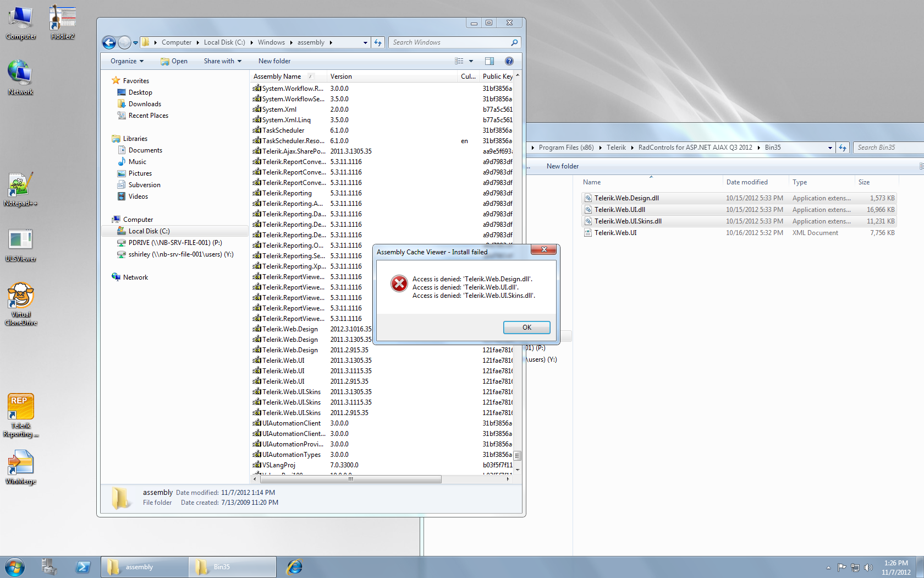Launch ULSViewer from the desktop
924x578 pixels.
pyautogui.click(x=21, y=245)
